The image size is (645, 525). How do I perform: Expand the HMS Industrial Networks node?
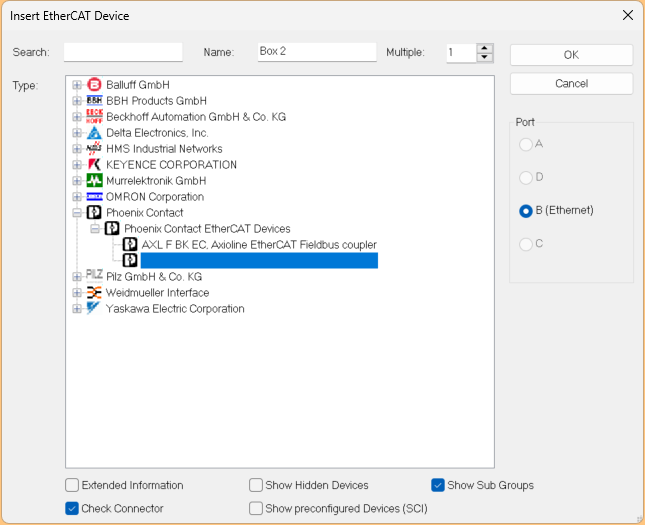point(77,149)
